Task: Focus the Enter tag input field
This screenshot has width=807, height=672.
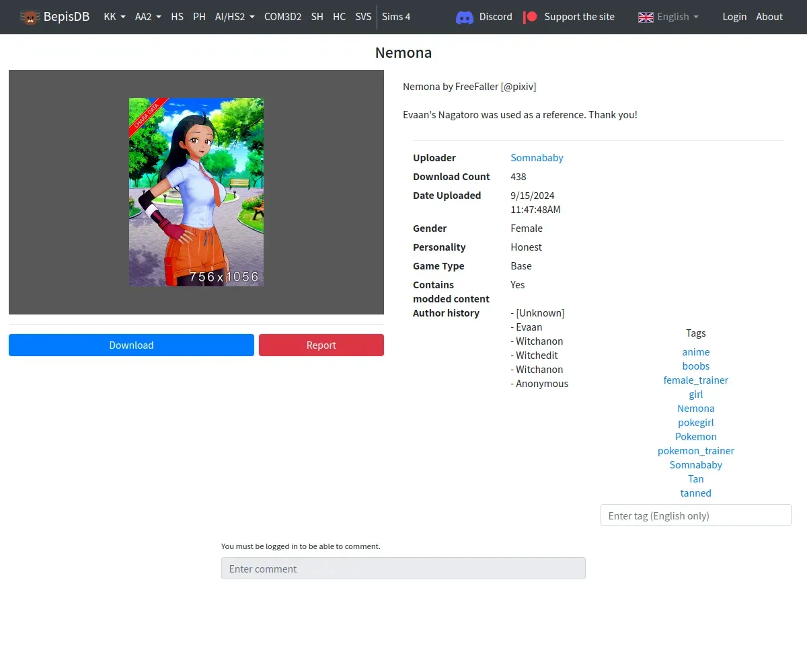Action: [x=696, y=515]
